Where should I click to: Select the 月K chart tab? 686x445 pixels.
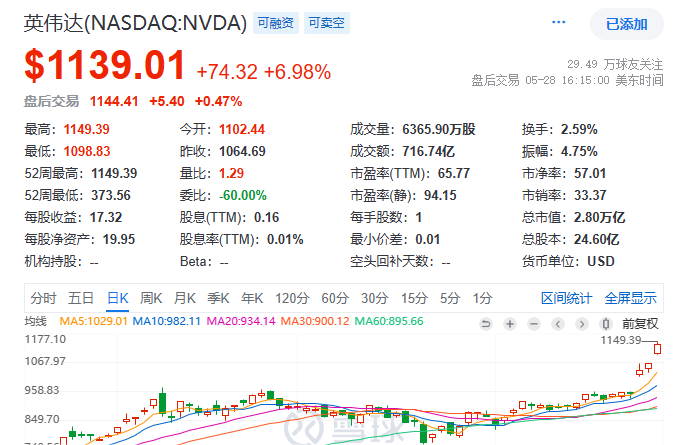click(x=185, y=298)
